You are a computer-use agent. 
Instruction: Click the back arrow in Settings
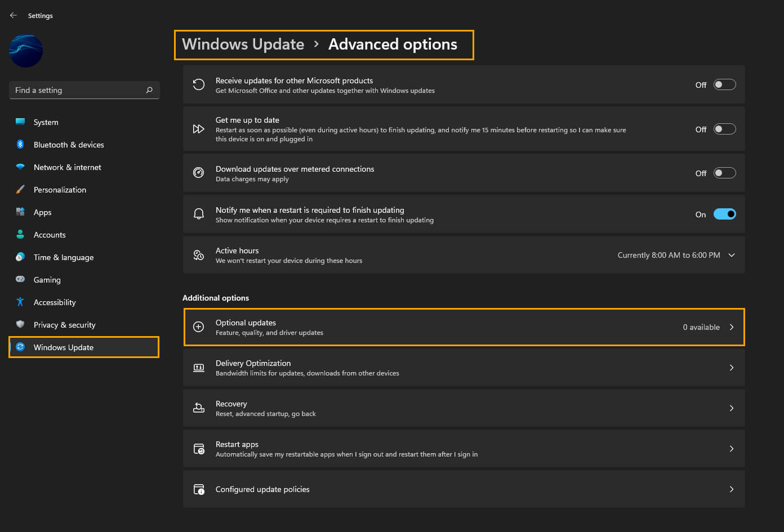tap(14, 15)
